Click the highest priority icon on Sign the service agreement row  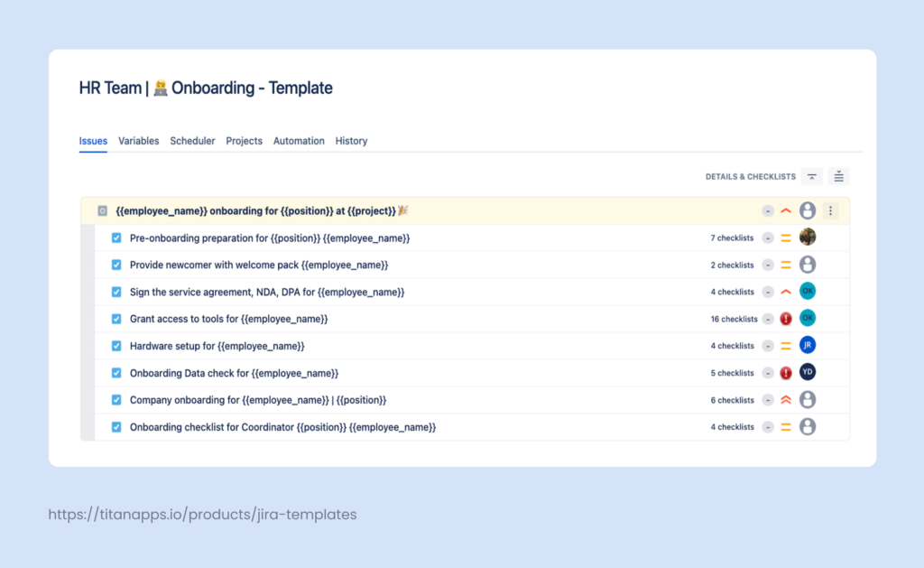coord(785,291)
